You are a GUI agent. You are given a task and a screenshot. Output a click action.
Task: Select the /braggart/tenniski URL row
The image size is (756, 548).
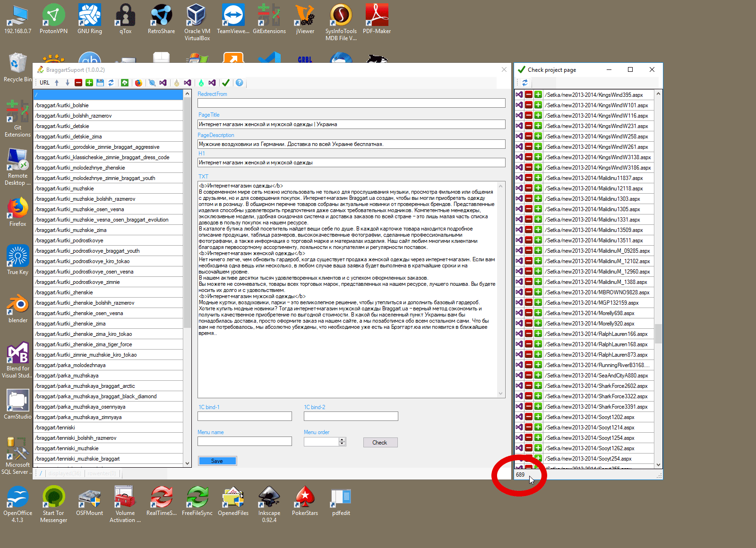pos(108,428)
